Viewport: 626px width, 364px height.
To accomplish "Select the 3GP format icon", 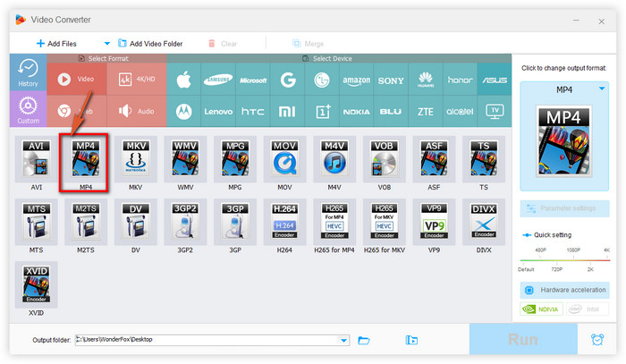I will (x=235, y=222).
